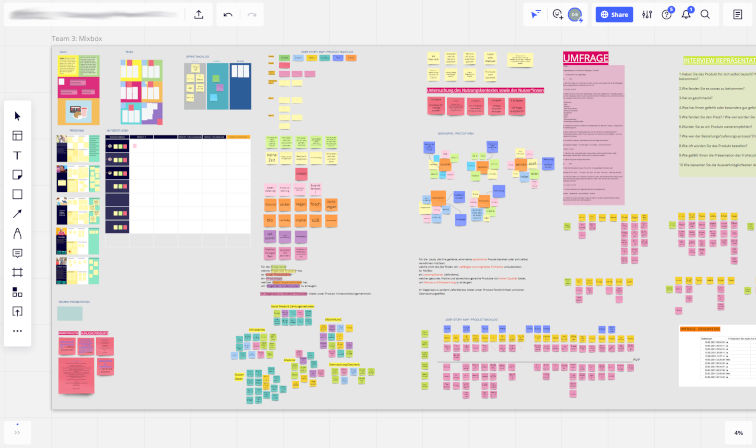Expand the bottom-left panel chevrons
Screen dimensions: 756x448
click(x=17, y=432)
